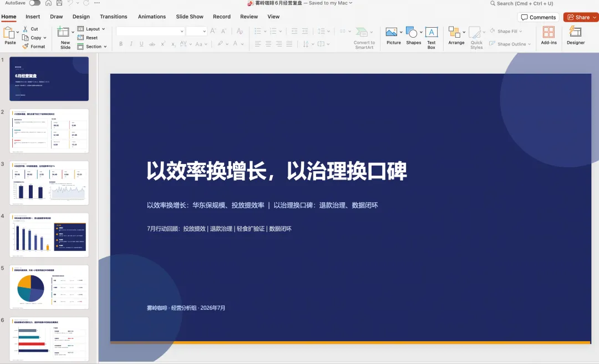Viewport: 599px width, 364px height.
Task: Open the Designer pane
Action: coord(575,36)
